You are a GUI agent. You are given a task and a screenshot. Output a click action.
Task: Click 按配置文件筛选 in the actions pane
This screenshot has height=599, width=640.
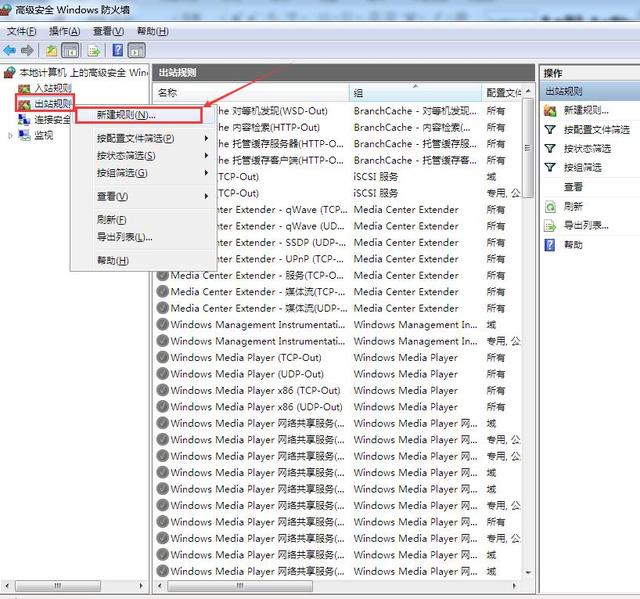[x=597, y=130]
